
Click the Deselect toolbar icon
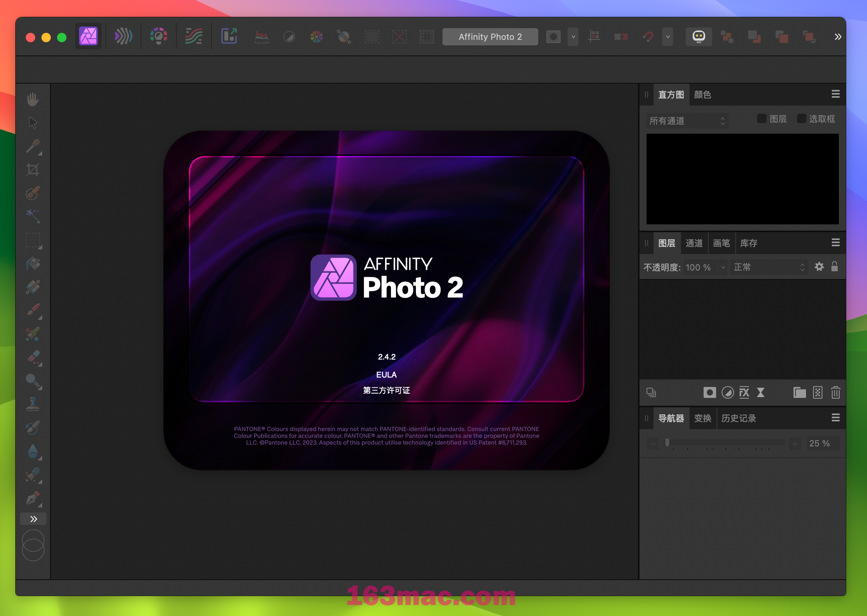(x=399, y=37)
